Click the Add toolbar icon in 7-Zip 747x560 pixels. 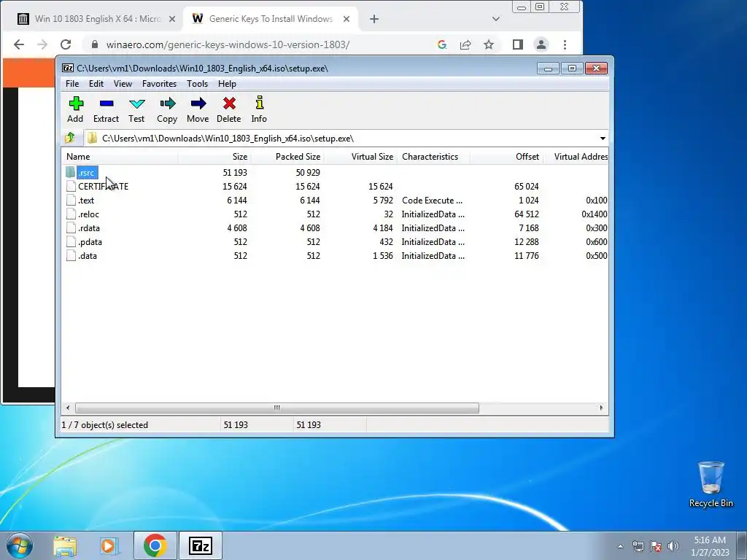76,109
